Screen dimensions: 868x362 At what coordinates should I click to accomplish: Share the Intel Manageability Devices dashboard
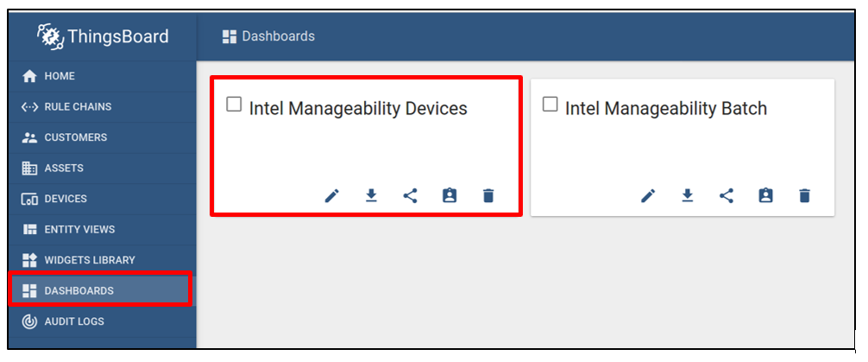click(x=410, y=196)
